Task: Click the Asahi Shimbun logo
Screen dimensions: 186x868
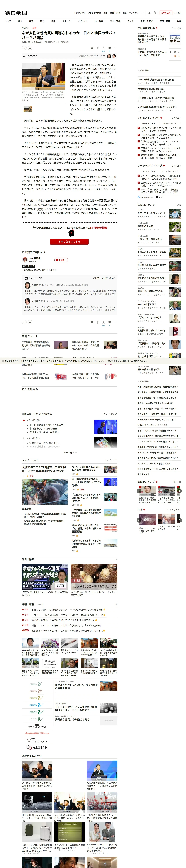Action: [16, 13]
